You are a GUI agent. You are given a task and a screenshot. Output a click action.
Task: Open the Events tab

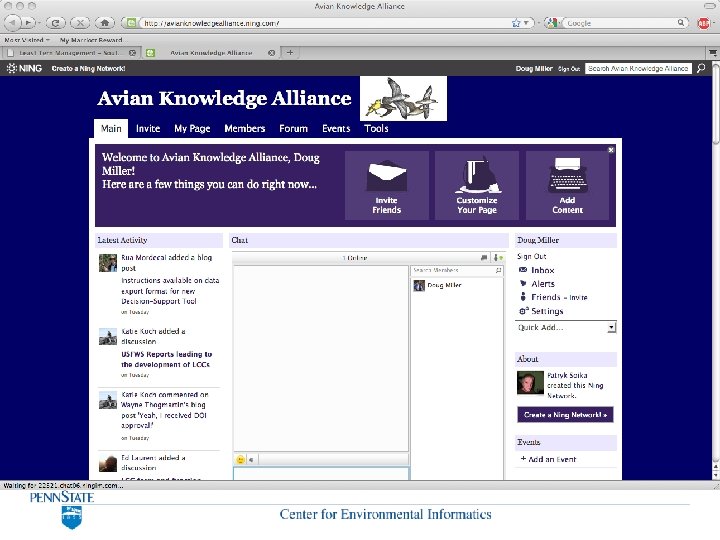pyautogui.click(x=336, y=129)
